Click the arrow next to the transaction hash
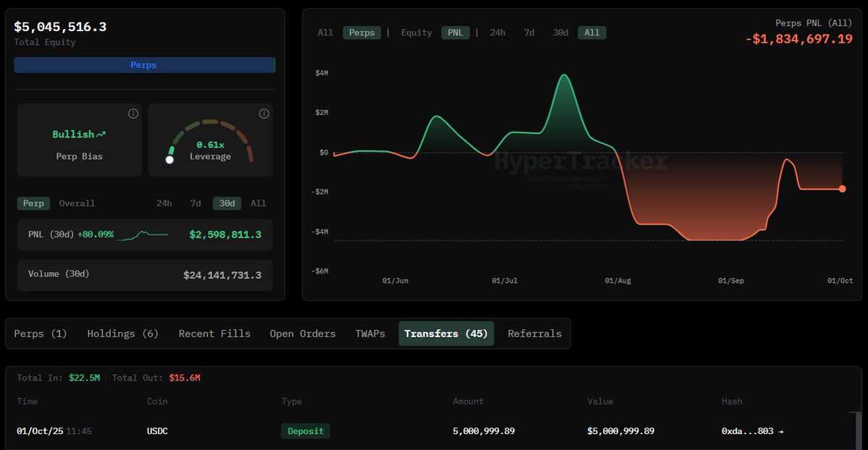 tap(780, 431)
